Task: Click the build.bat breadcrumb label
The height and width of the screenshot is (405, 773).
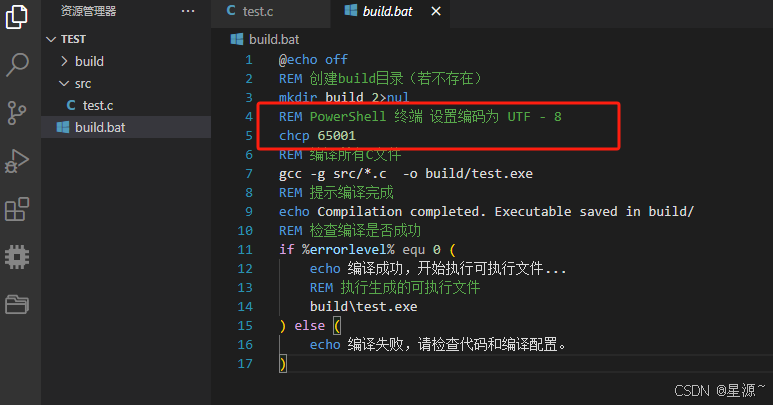Action: coord(274,39)
